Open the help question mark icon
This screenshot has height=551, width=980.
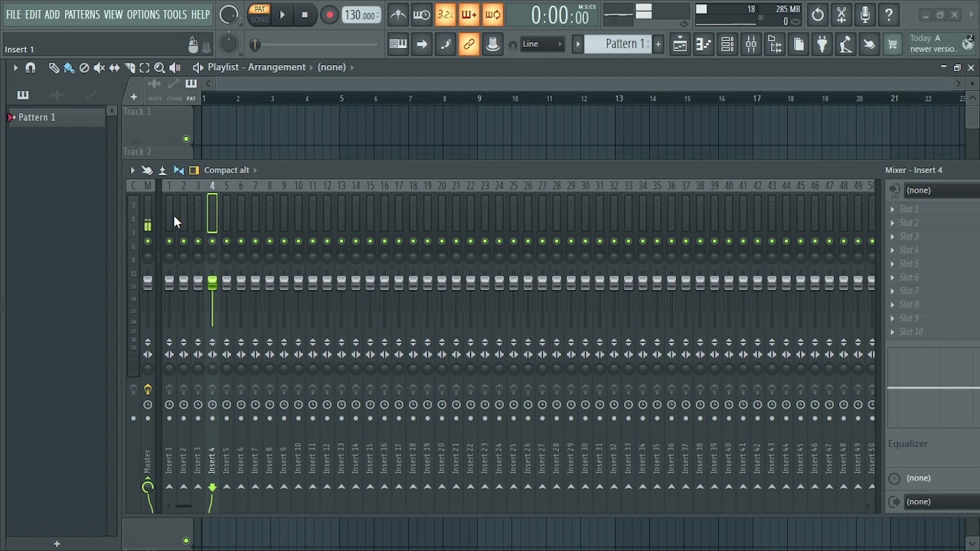tap(889, 15)
